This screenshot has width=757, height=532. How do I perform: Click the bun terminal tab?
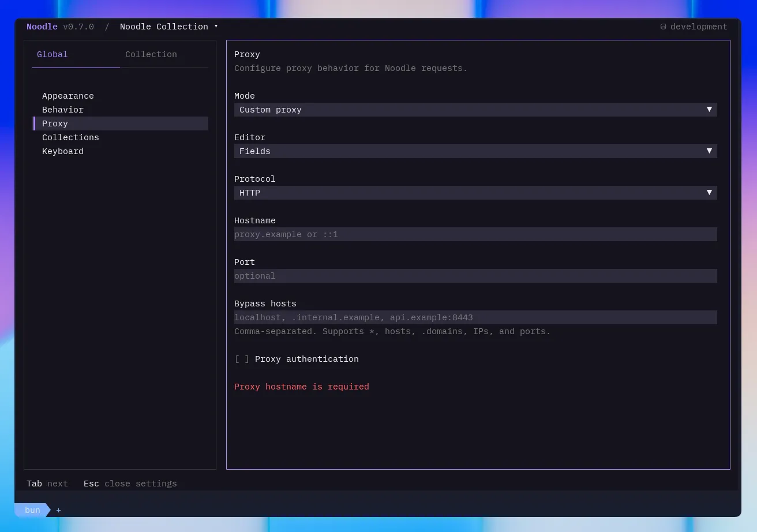[x=32, y=510]
